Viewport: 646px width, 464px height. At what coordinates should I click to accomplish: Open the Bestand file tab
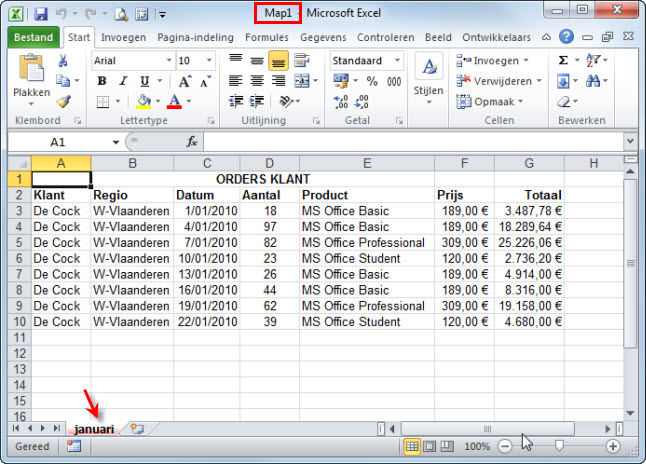34,37
